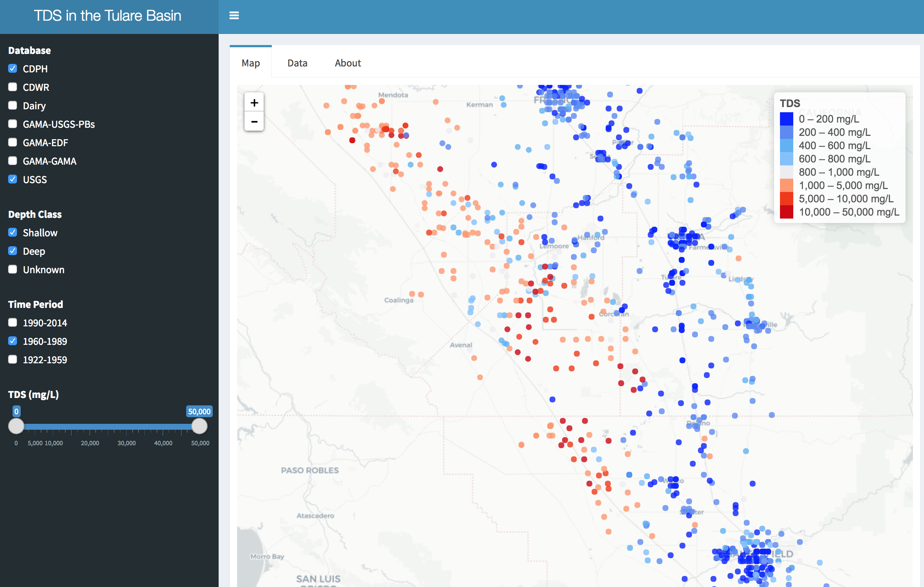The height and width of the screenshot is (587, 924).
Task: Click the 10,000 – 50,000 mg/L legend swatch
Action: 786,212
